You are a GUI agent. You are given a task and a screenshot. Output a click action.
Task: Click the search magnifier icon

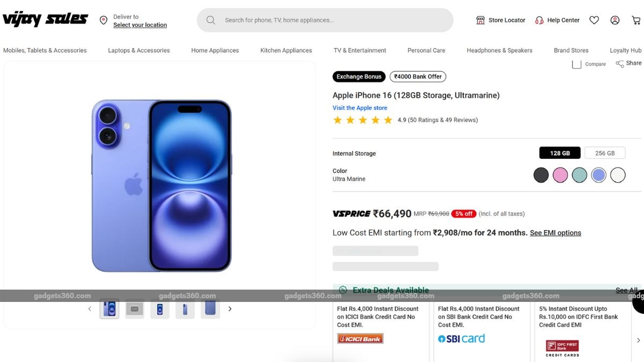click(x=209, y=20)
